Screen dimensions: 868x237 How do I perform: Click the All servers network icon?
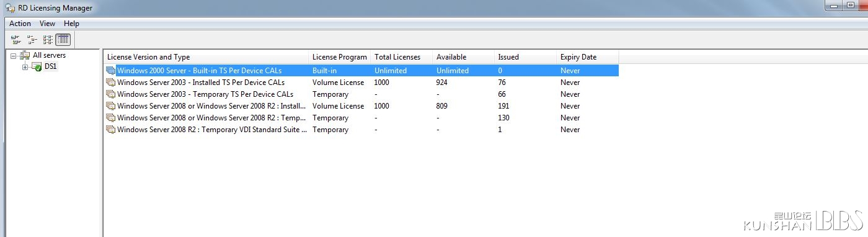click(25, 56)
